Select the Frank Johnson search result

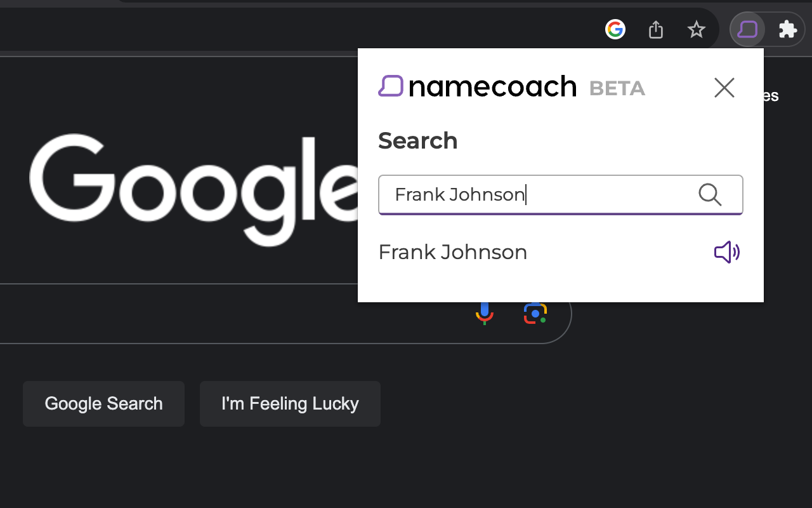(452, 252)
